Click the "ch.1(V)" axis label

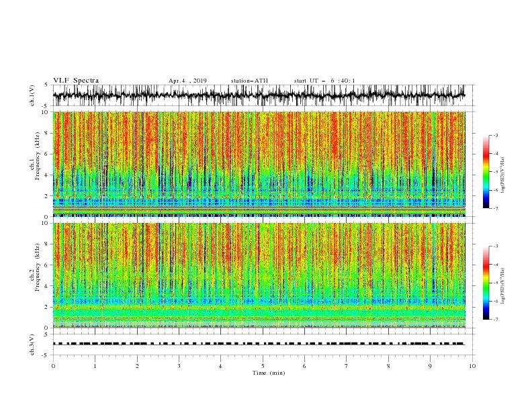[x=32, y=95]
